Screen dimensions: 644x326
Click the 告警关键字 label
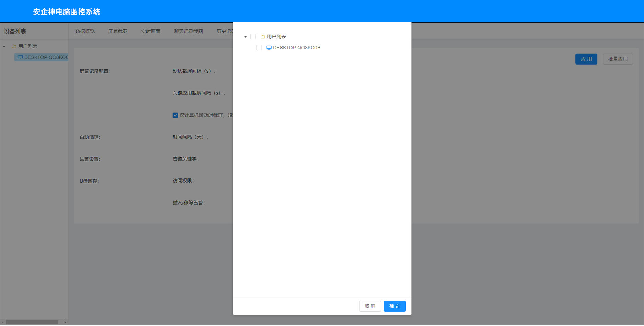pyautogui.click(x=186, y=159)
